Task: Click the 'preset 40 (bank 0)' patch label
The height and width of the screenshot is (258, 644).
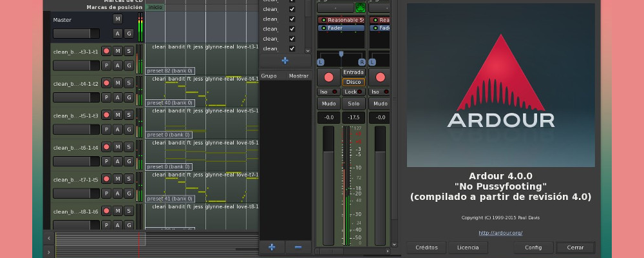Action: 170,103
